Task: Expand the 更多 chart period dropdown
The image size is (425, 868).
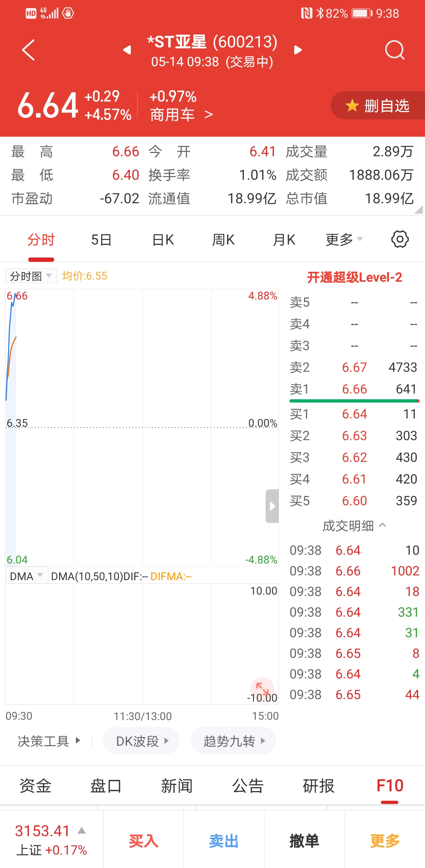Action: click(x=344, y=239)
